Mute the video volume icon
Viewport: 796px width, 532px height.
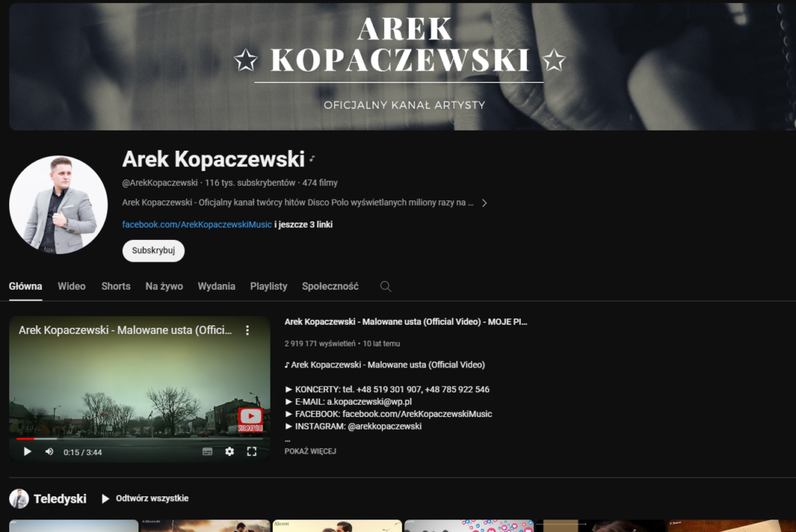[x=49, y=451]
